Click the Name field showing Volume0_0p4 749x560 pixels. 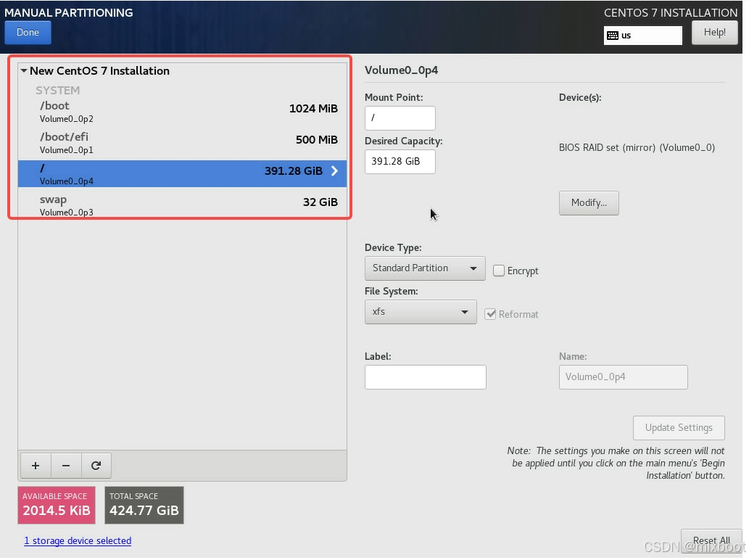pyautogui.click(x=624, y=377)
